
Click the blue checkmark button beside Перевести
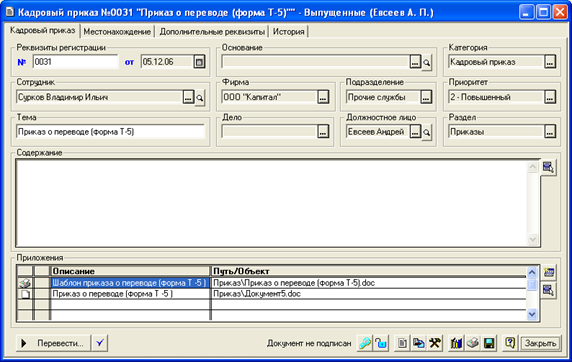[x=100, y=343]
